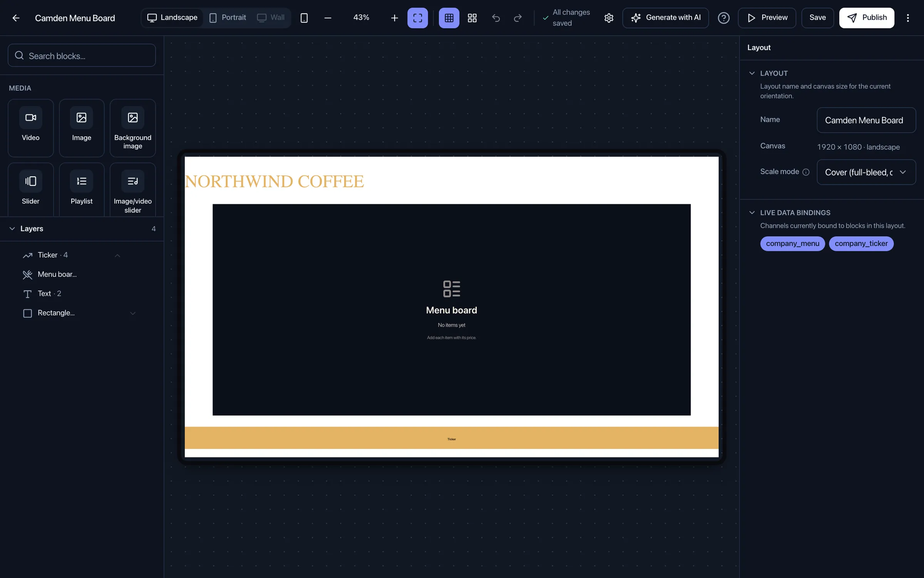Undo the last change

coord(496,18)
